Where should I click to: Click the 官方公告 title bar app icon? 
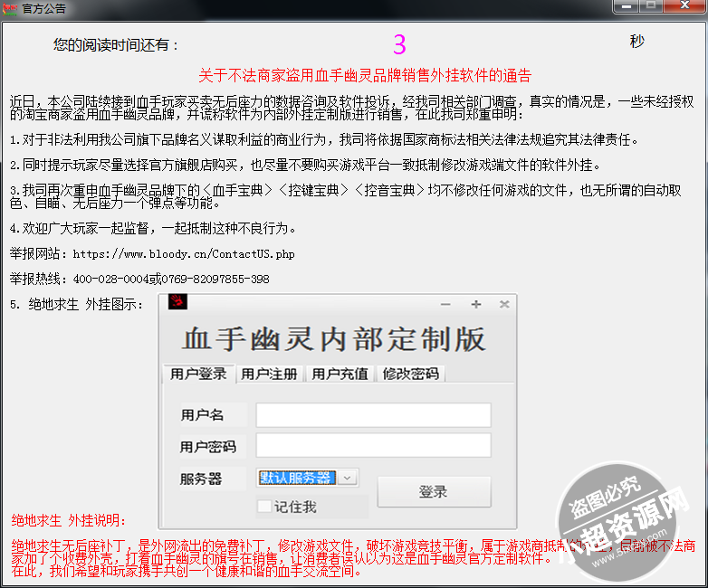[11, 8]
